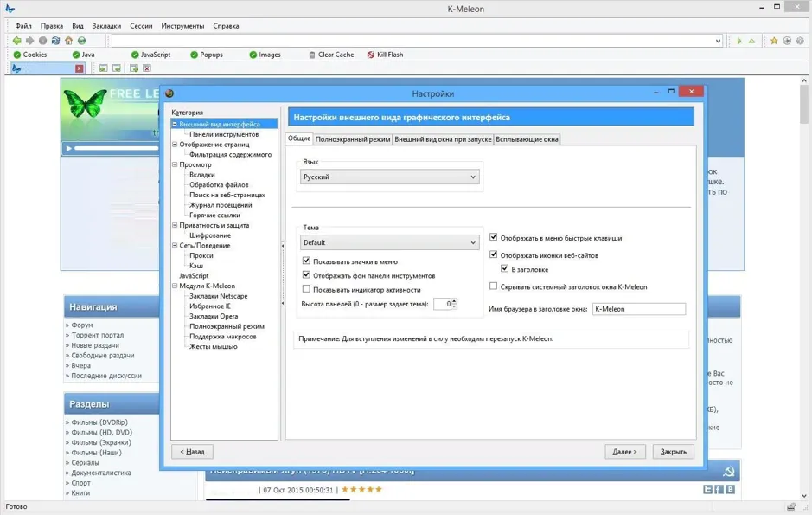This screenshot has width=812, height=515.
Task: Click the Высота панелей spinner arrows
Action: pyautogui.click(x=454, y=304)
